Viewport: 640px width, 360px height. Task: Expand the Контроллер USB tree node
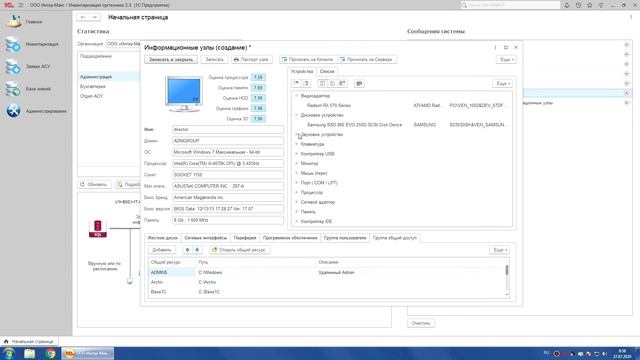297,154
